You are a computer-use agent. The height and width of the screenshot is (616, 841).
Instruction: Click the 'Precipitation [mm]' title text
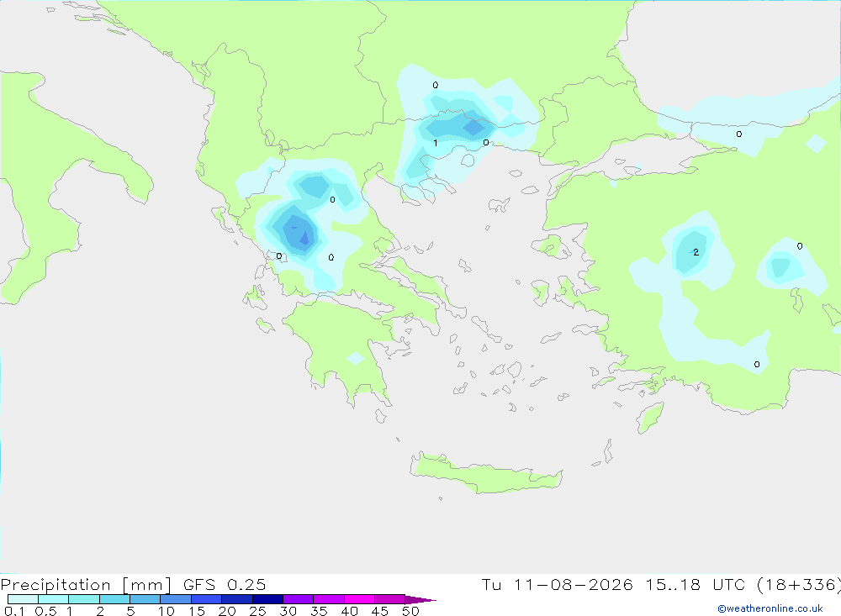tap(86, 585)
